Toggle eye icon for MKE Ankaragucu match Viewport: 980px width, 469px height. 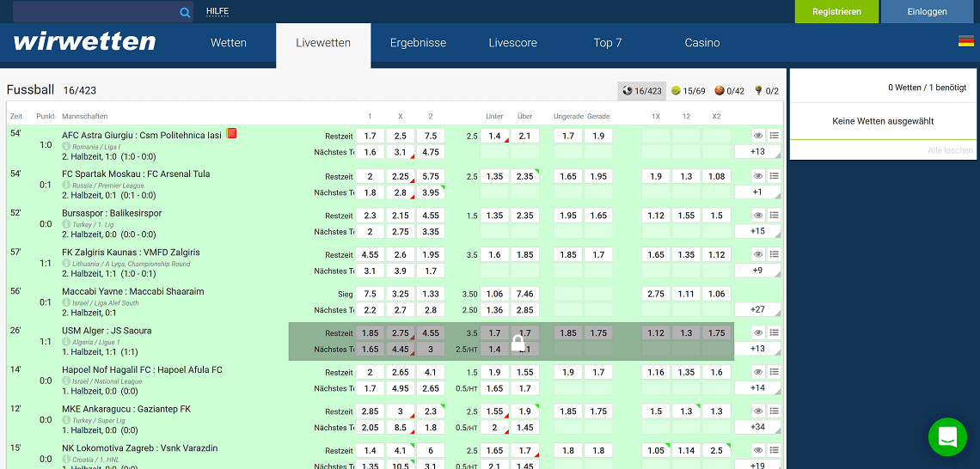(758, 411)
